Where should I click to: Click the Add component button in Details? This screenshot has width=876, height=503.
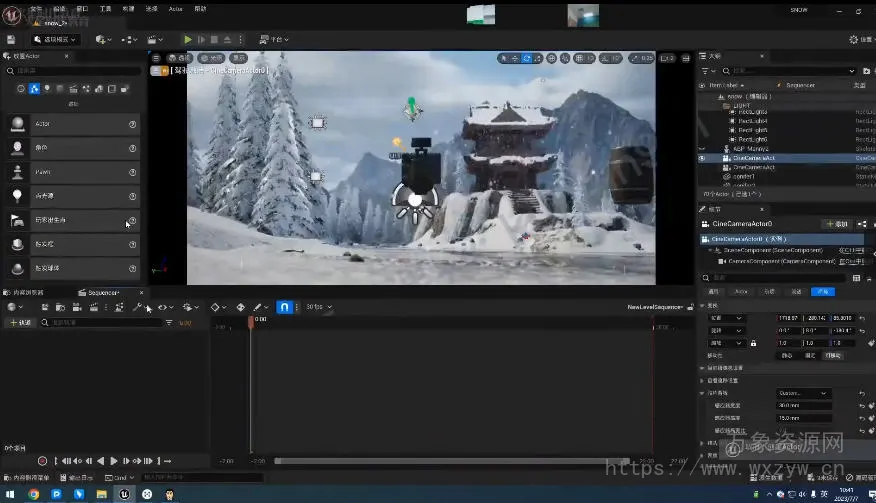[836, 224]
